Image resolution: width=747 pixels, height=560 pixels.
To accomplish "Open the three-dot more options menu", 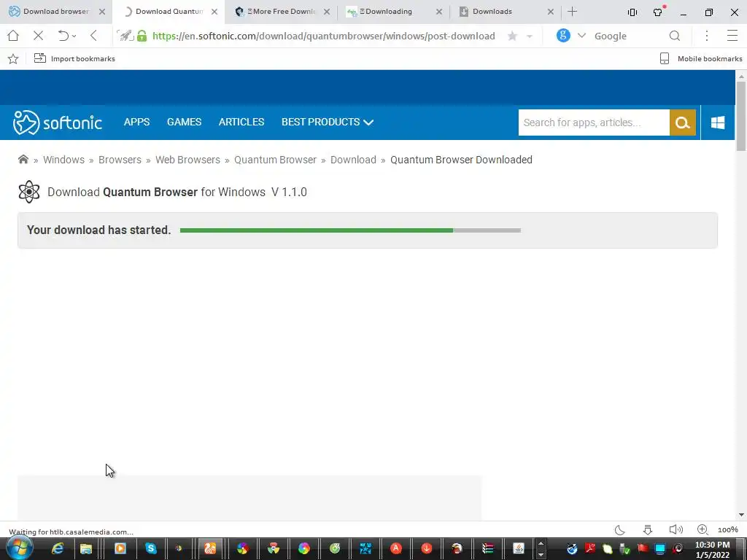I will click(707, 36).
